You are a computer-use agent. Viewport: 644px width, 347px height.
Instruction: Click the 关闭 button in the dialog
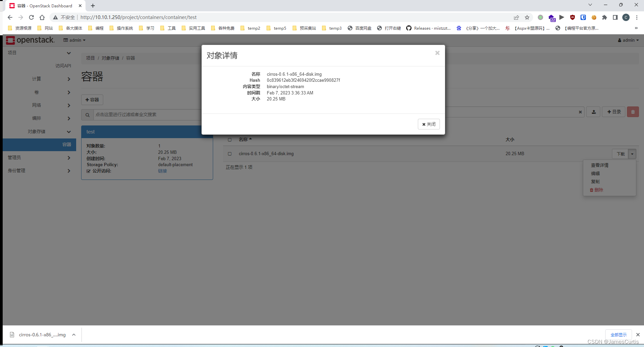429,124
